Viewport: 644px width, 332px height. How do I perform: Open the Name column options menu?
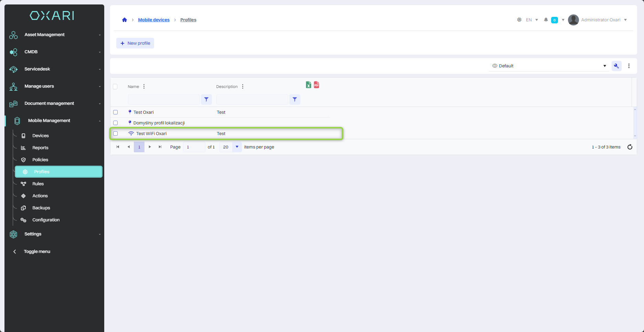(144, 87)
